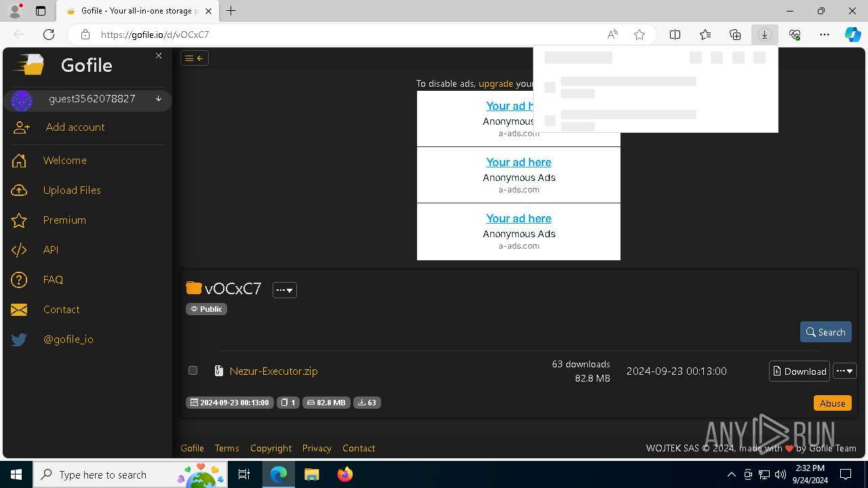Image resolution: width=868 pixels, height=488 pixels.
Task: Click the Add account person icon
Action: coord(22,127)
